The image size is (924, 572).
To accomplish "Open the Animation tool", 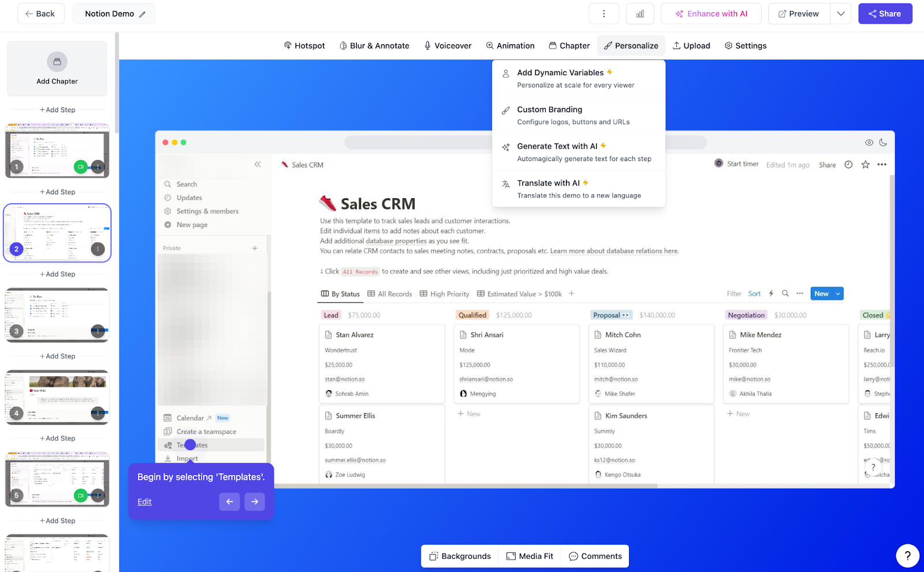I will [x=510, y=46].
